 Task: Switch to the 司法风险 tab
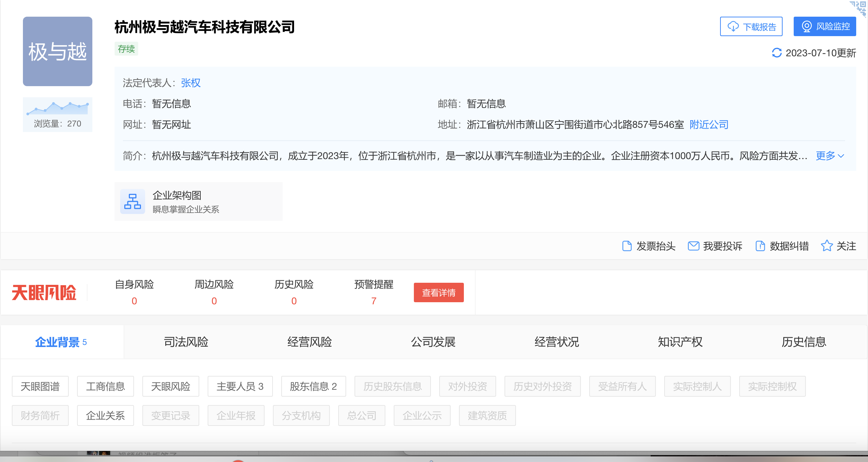pos(186,342)
